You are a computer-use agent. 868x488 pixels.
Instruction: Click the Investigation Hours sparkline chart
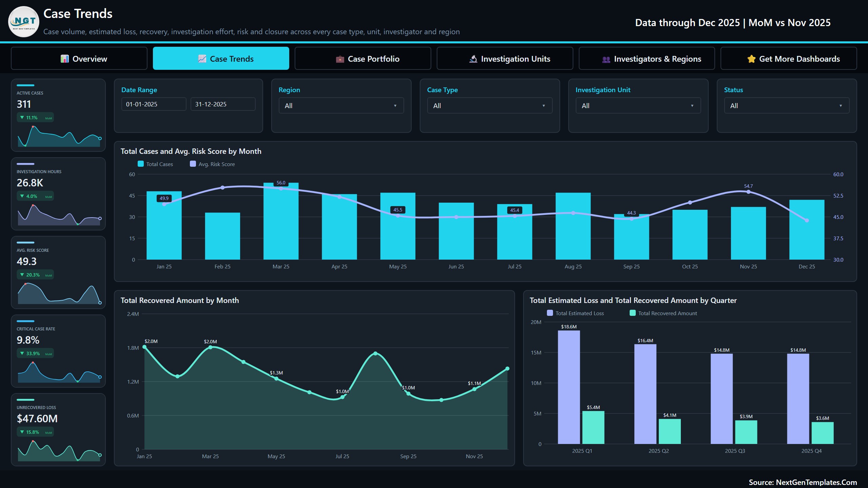(x=59, y=215)
